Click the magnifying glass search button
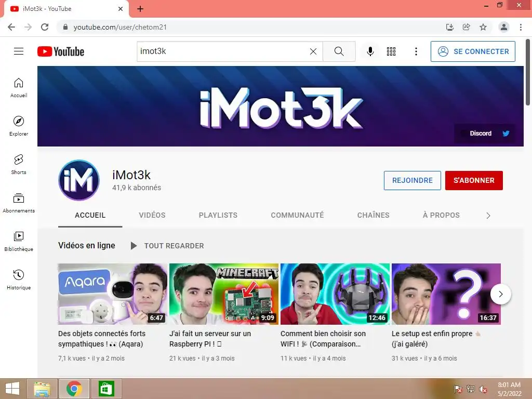532x399 pixels. [x=339, y=51]
